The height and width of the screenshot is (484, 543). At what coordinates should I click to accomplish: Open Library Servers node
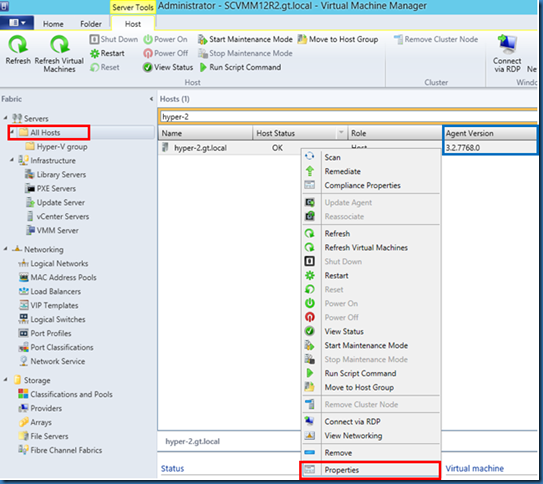[56, 174]
